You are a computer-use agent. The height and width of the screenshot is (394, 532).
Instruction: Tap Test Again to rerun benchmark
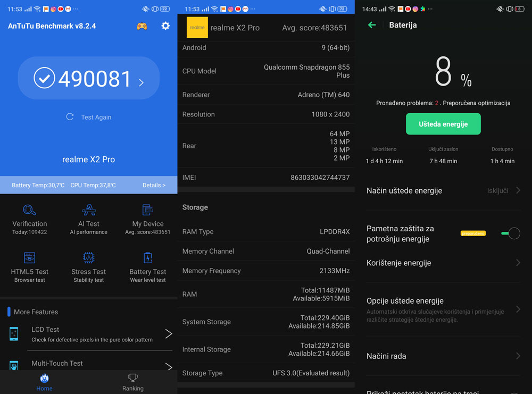(x=89, y=117)
